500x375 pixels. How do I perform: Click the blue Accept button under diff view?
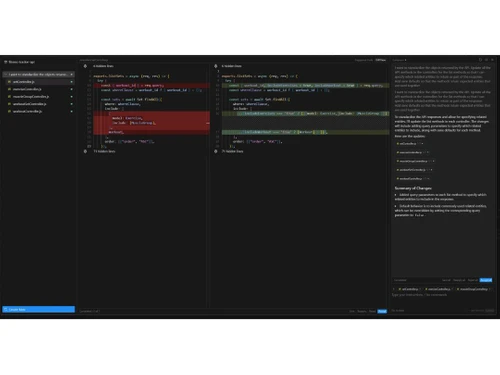[x=382, y=311]
